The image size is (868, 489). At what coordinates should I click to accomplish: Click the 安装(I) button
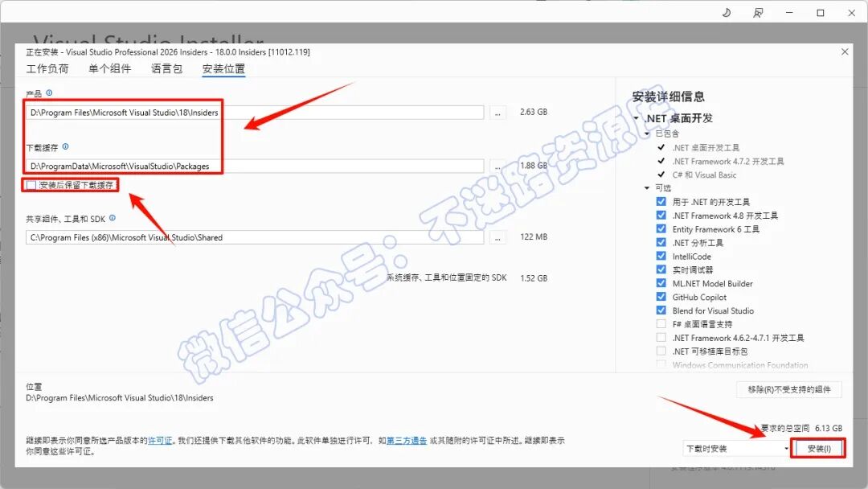[x=819, y=449]
